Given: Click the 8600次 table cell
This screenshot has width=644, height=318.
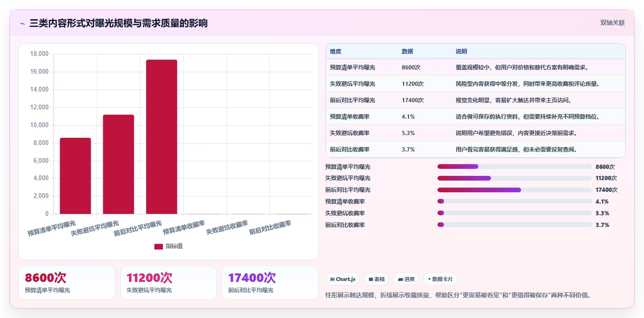Looking at the screenshot, I should (x=411, y=68).
